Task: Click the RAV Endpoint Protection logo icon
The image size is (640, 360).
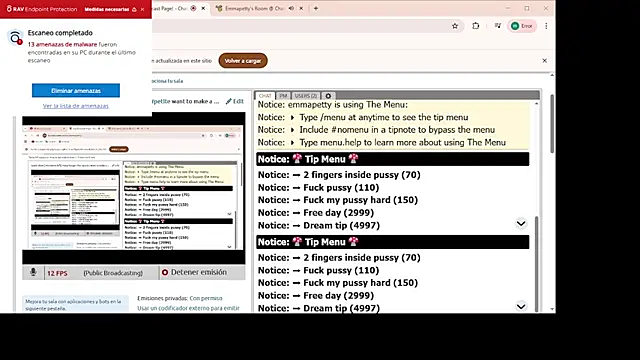Action: [x=9, y=9]
